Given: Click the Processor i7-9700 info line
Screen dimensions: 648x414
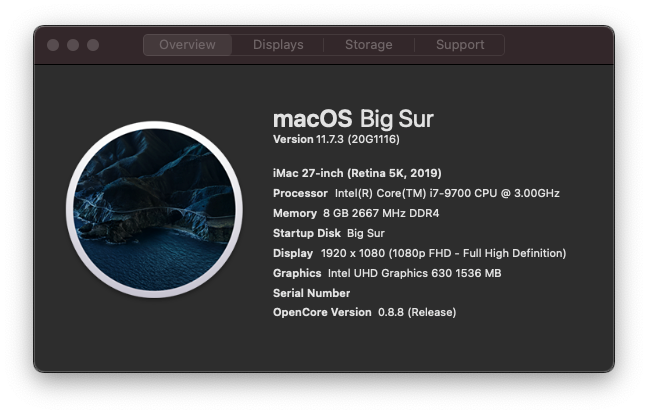Looking at the screenshot, I should click(416, 193).
